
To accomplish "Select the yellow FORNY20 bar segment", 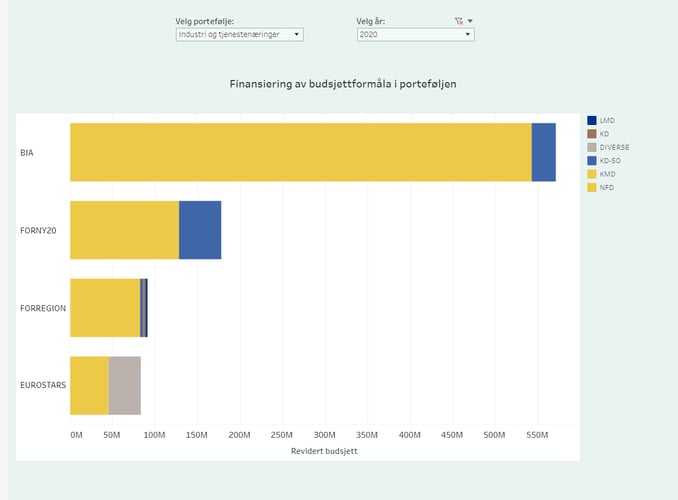I will [124, 230].
